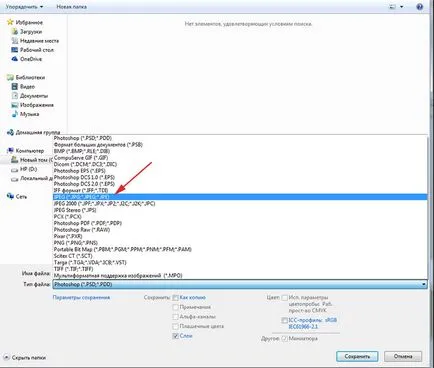Image resolution: width=434 pixels, height=368 pixels.
Task: Click the Отмена button
Action: pos(403,356)
